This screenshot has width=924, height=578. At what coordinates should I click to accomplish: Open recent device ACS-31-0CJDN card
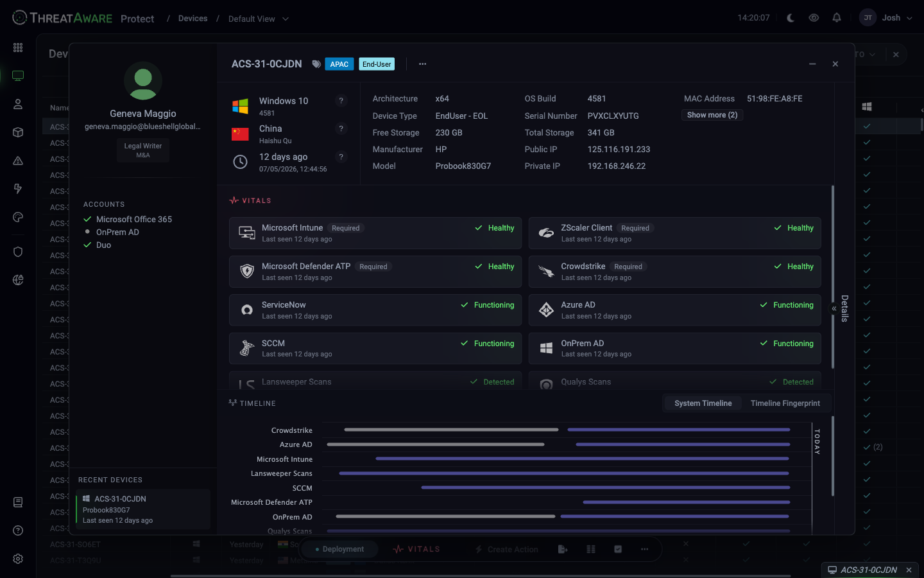[143, 509]
